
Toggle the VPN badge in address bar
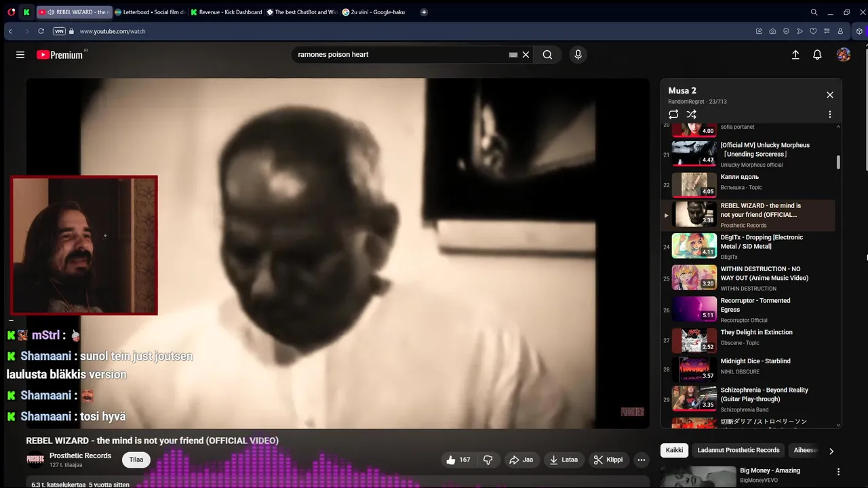(59, 31)
